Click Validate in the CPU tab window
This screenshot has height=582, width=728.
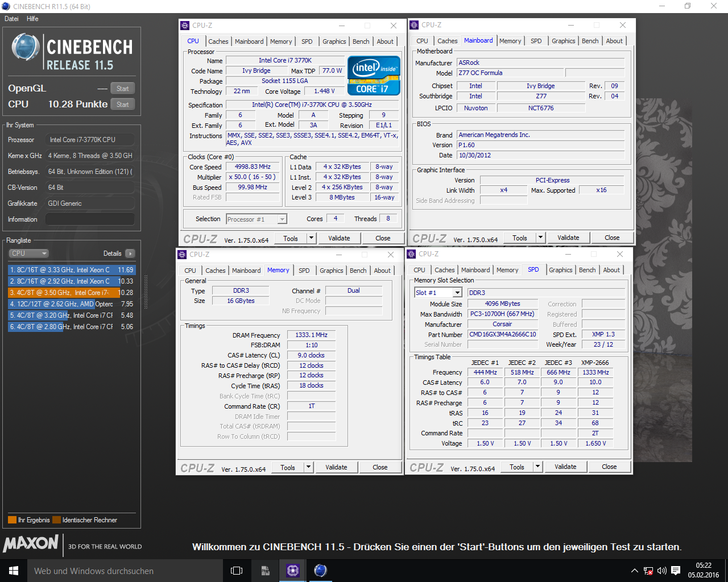pos(339,238)
